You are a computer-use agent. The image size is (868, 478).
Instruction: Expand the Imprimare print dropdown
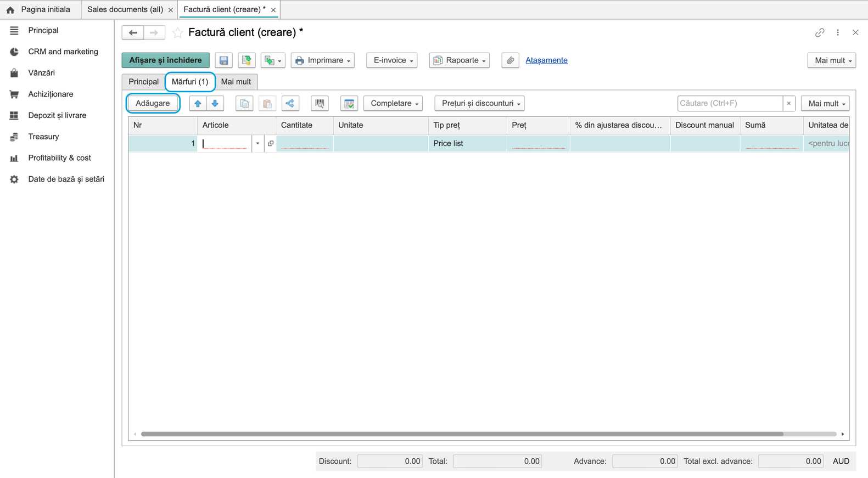(323, 60)
